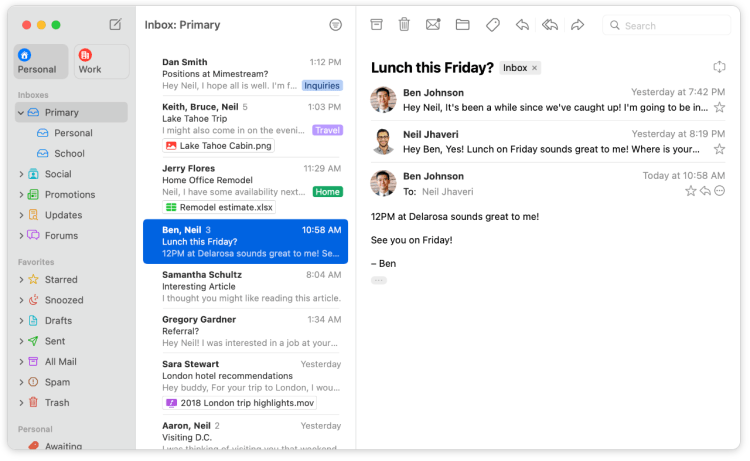
Task: Open the message list filter icon
Action: tap(335, 25)
